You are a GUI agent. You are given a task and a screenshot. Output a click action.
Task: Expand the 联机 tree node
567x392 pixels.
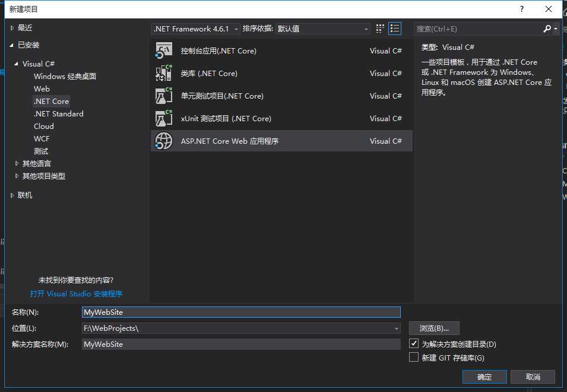(12, 195)
